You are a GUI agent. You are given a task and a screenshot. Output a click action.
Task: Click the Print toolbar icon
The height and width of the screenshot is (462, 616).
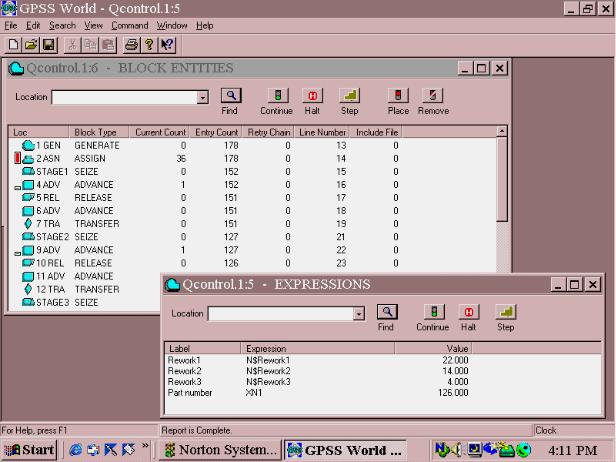131,45
